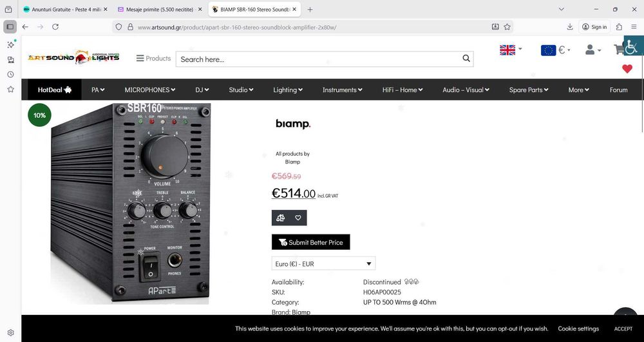The height and width of the screenshot is (342, 644).
Task: Open the red heart wishlist icon
Action: [627, 68]
